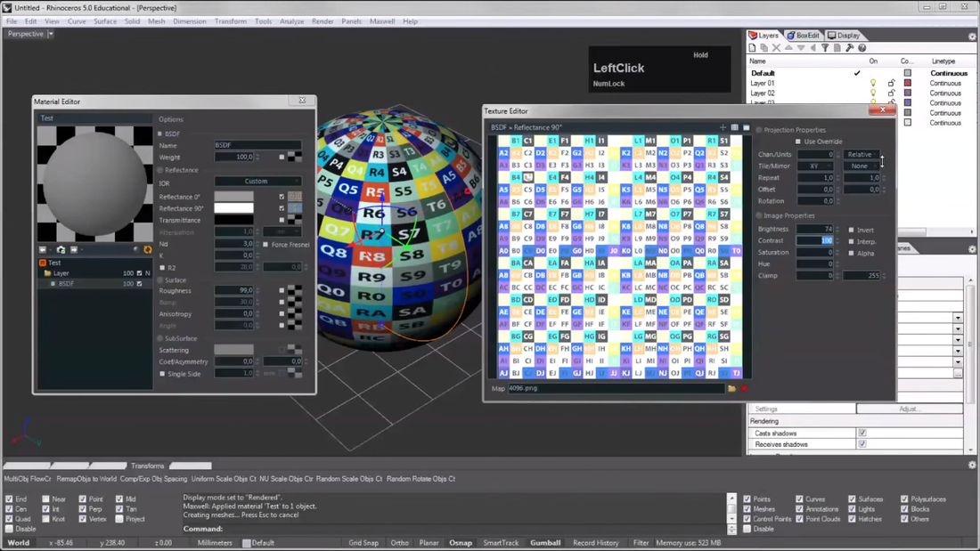Open the Weight texture map icon
The image size is (980, 551).
[x=294, y=157]
